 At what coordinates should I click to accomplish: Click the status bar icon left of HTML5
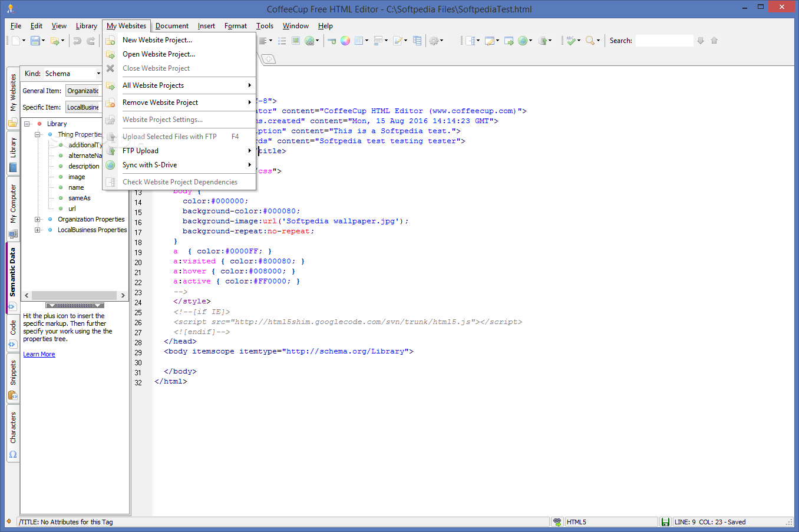(x=557, y=522)
